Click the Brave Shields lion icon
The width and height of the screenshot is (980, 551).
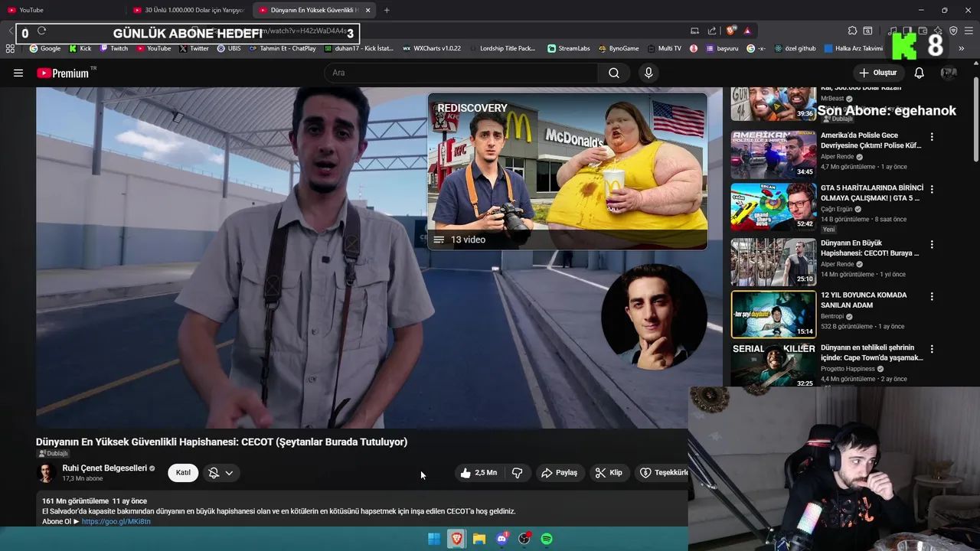[731, 31]
